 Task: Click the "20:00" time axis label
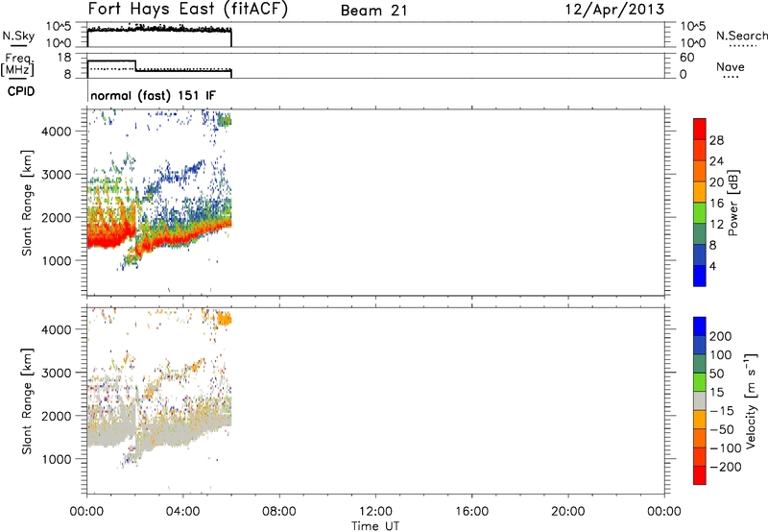pos(568,512)
